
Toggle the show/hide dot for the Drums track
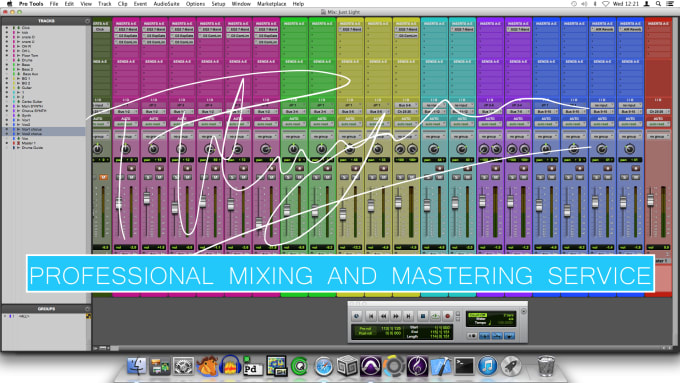click(x=7, y=60)
